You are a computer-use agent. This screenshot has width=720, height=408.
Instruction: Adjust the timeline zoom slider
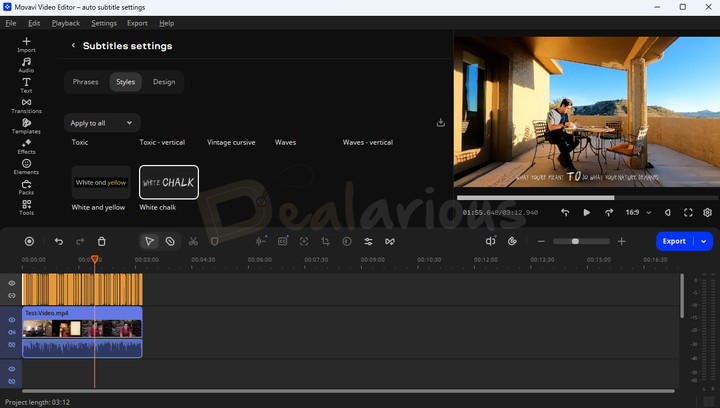tap(581, 241)
